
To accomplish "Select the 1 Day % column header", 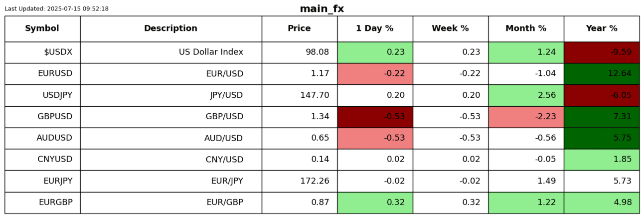I will 374,28.
